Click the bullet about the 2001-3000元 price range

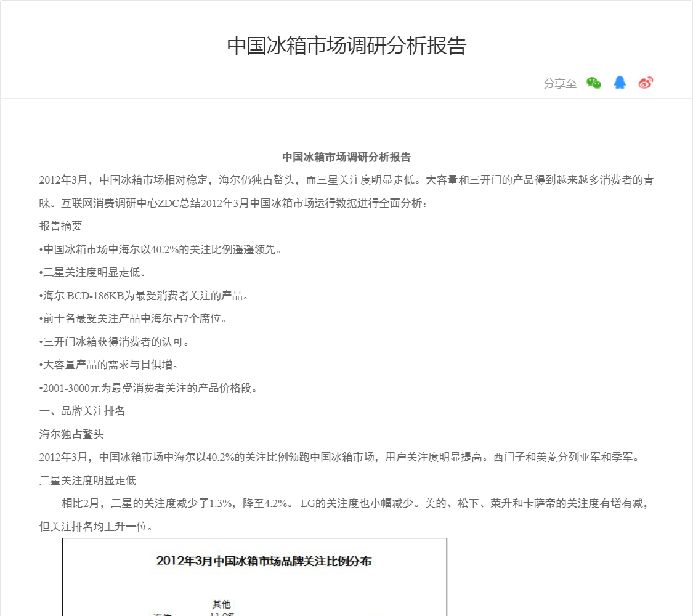coord(148,388)
